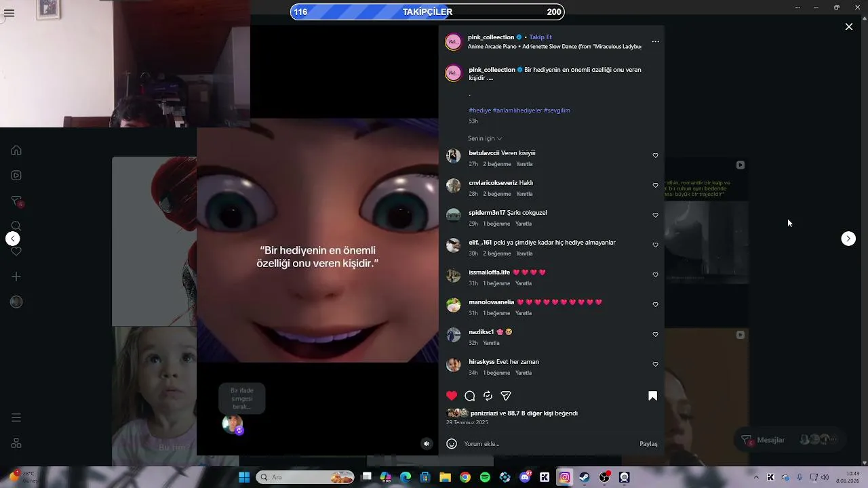The width and height of the screenshot is (868, 488).
Task: Like elif._.161's comment
Action: coord(655,245)
